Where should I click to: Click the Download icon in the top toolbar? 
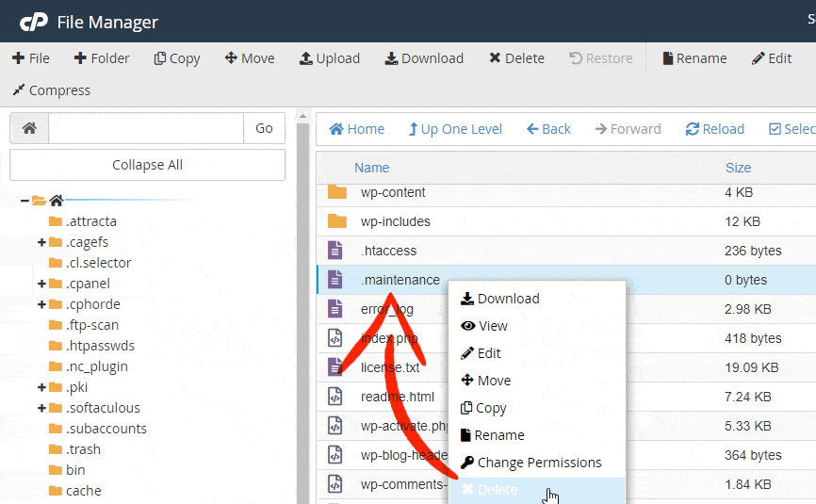[x=391, y=58]
